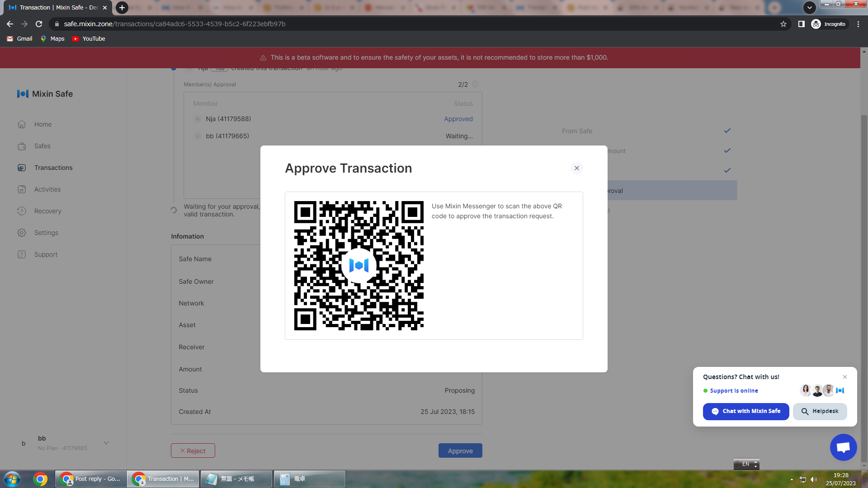Viewport: 868px width, 488px height.
Task: Open Chrome from the taskbar
Action: [40, 479]
